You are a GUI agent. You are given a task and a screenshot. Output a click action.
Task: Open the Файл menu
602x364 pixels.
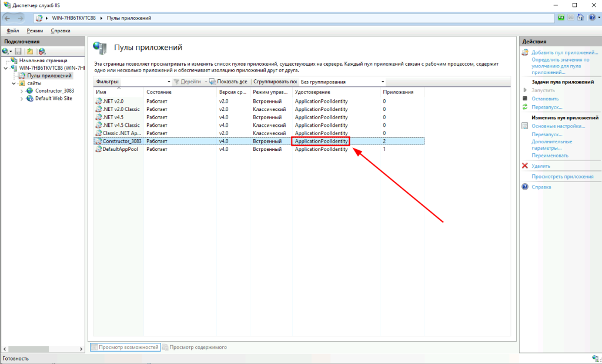[13, 31]
